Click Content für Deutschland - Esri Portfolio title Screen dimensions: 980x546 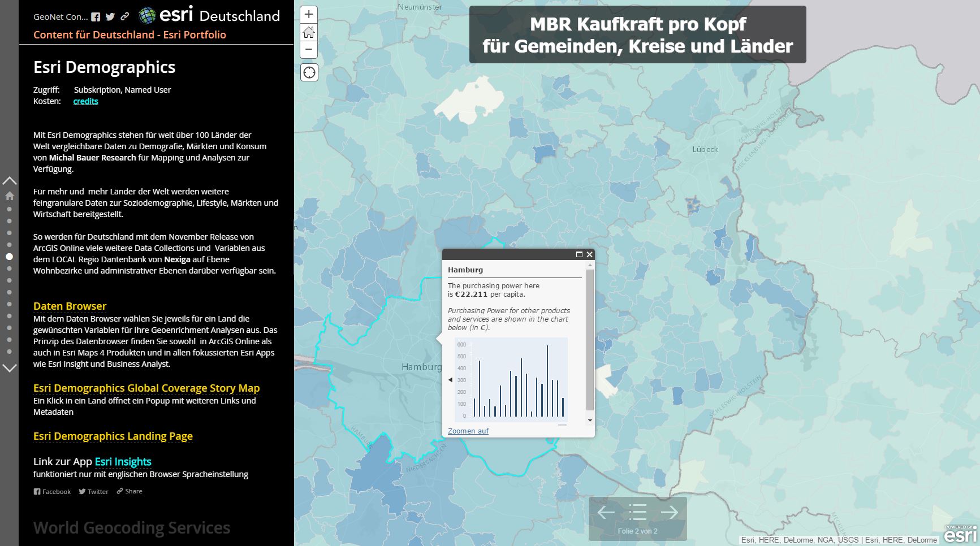point(129,35)
